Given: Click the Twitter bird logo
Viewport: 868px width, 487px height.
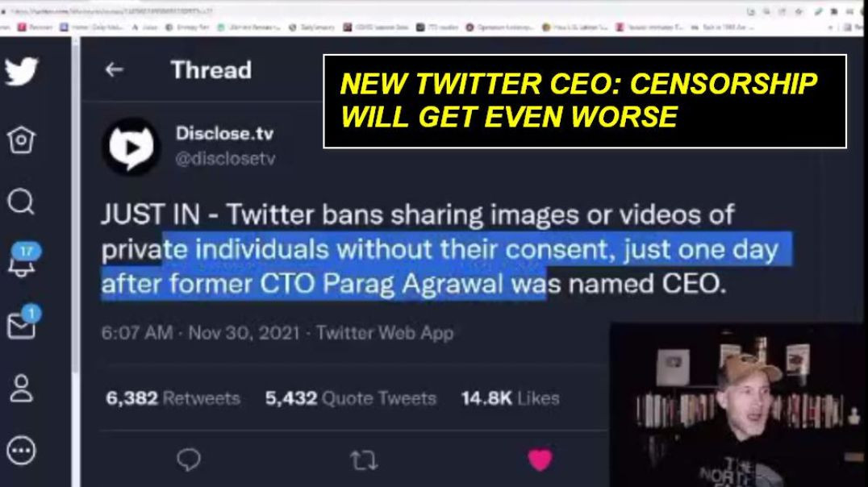Looking at the screenshot, I should 22,72.
